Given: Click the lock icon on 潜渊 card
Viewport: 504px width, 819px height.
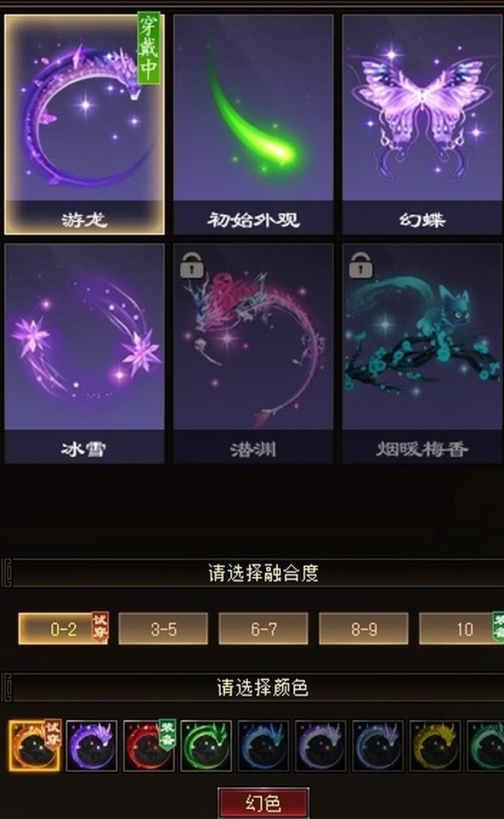Looking at the screenshot, I should pyautogui.click(x=192, y=265).
